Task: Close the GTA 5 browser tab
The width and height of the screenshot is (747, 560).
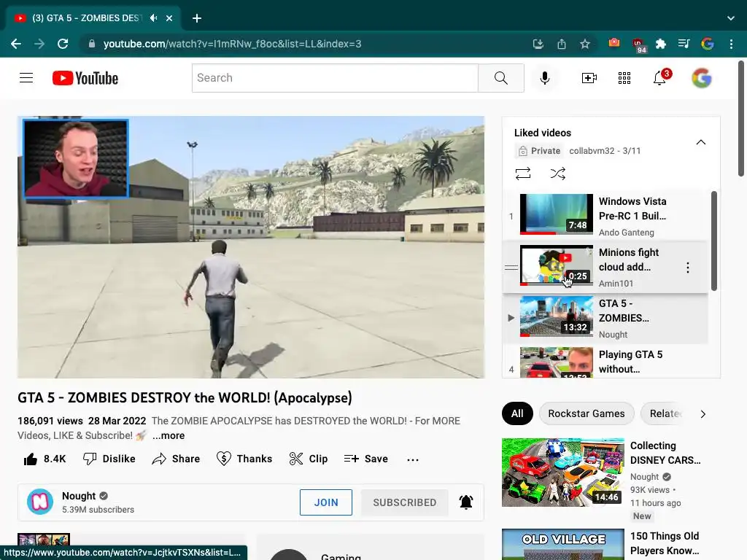Action: tap(169, 18)
